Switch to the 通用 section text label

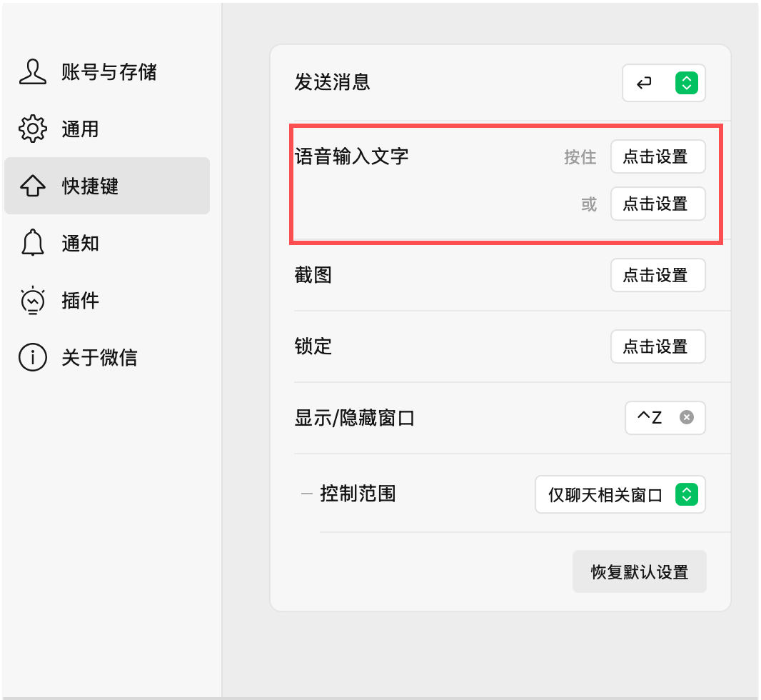pos(80,129)
